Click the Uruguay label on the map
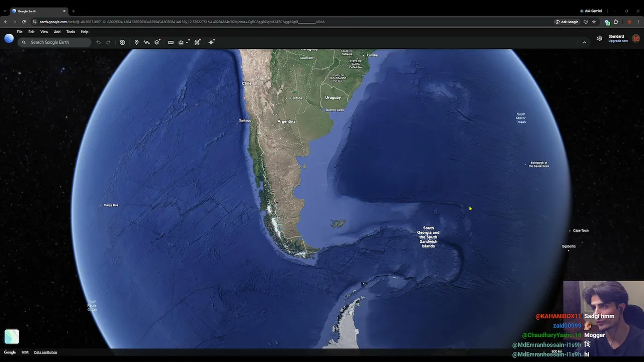This screenshot has width=644, height=362. (333, 98)
